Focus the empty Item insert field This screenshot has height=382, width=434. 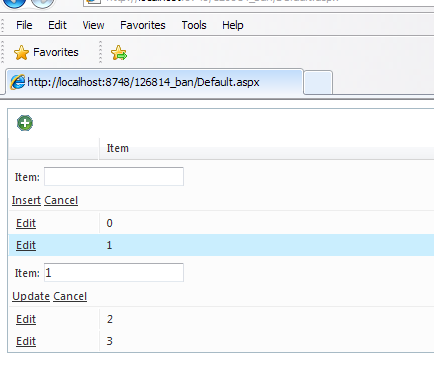(x=114, y=177)
